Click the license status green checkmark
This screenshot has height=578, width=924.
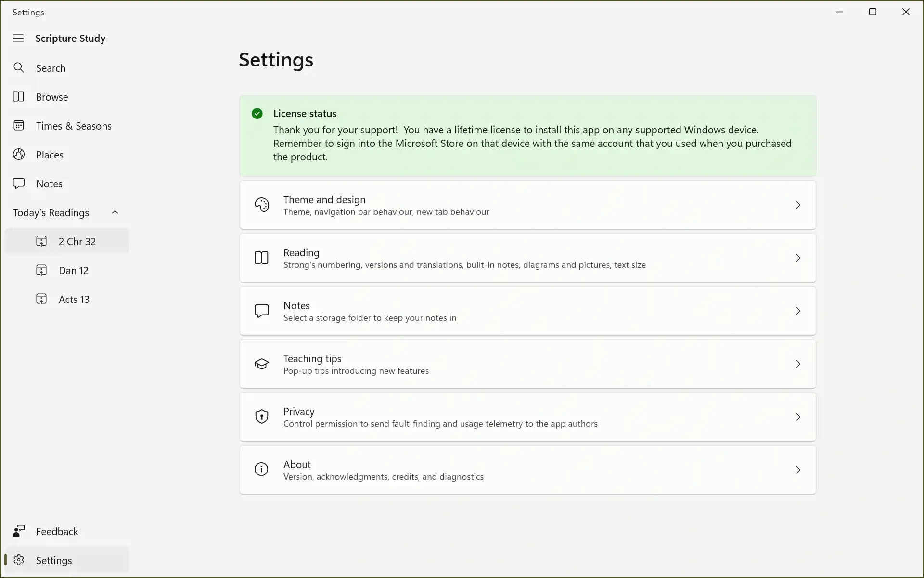click(x=257, y=113)
